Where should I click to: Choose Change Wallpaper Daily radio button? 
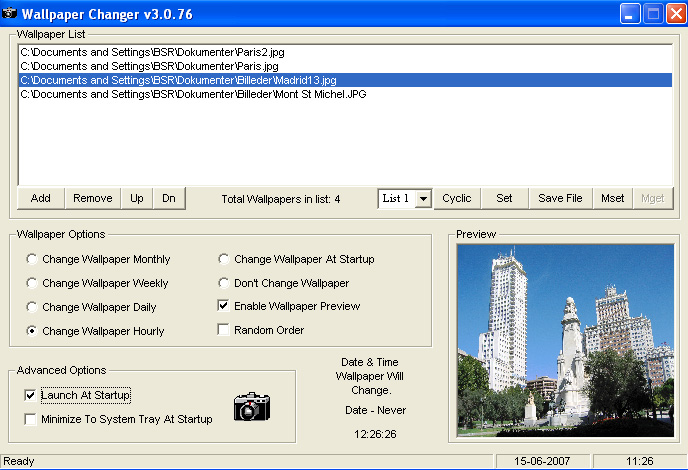(32, 307)
